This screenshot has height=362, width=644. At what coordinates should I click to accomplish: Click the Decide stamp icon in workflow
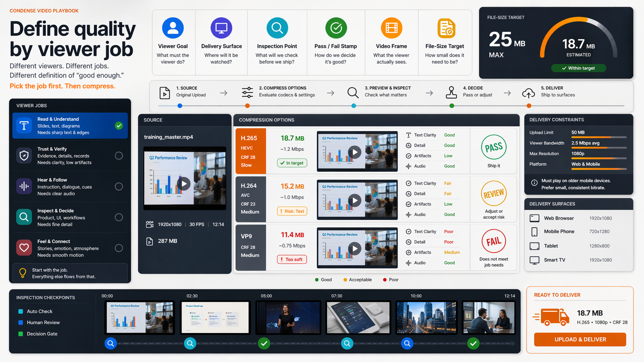451,92
